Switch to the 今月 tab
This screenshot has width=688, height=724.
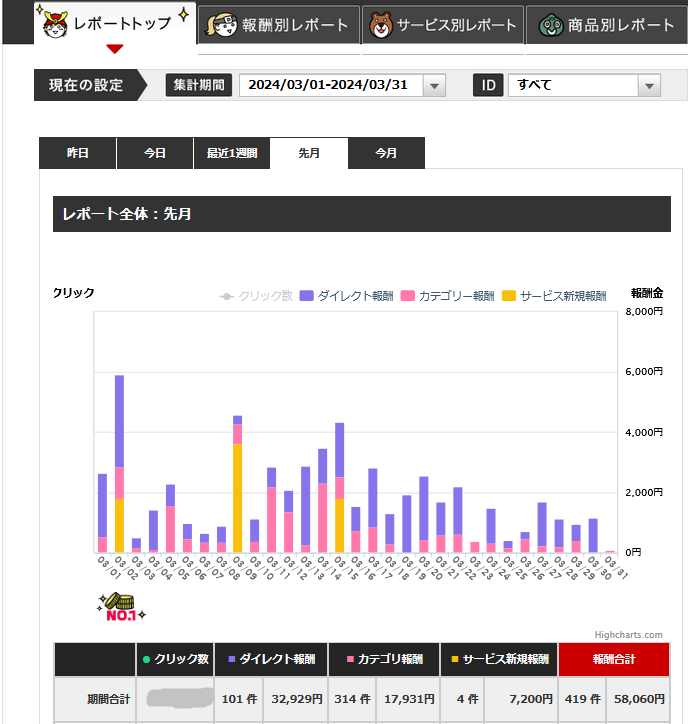[x=386, y=153]
